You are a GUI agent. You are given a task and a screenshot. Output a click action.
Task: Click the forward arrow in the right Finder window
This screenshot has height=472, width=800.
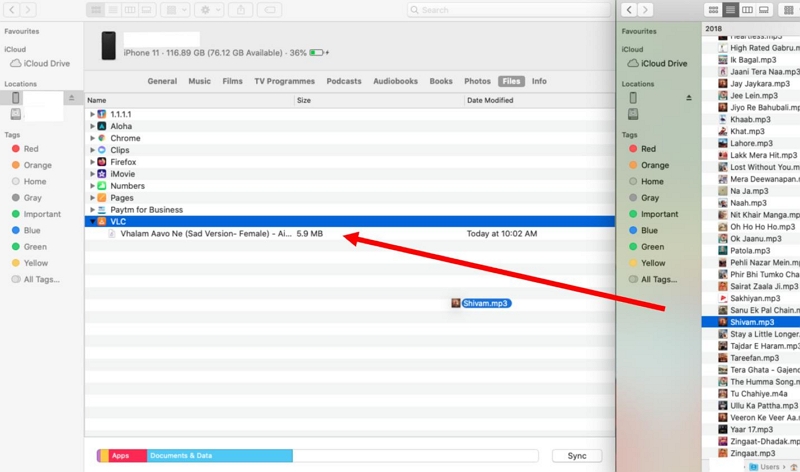[645, 10]
